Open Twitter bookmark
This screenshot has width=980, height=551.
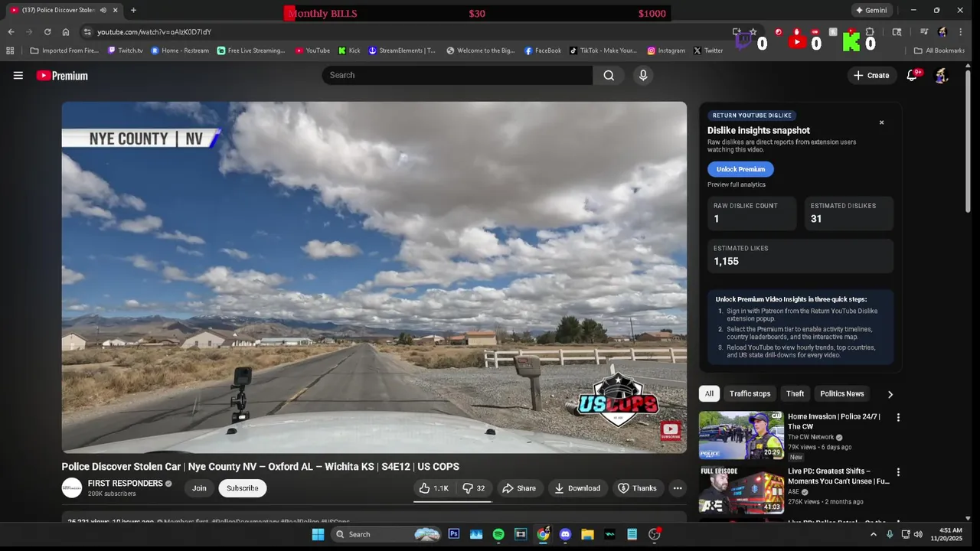pos(708,51)
